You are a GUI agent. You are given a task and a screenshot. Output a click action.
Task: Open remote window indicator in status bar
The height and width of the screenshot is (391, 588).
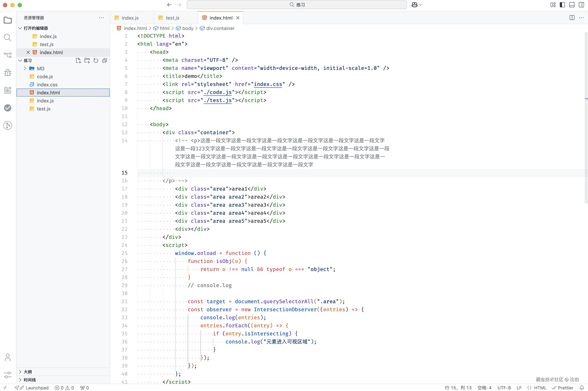pos(5,388)
